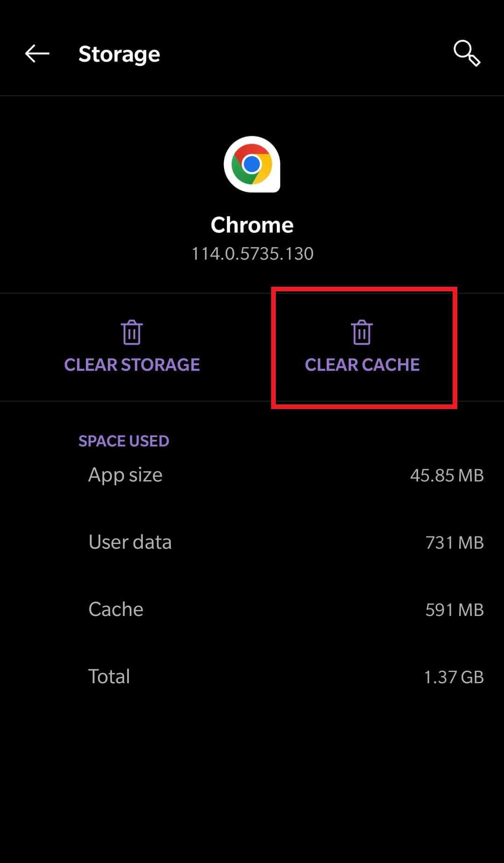Select the App size row
Screen dimensions: 504x863
point(125,474)
